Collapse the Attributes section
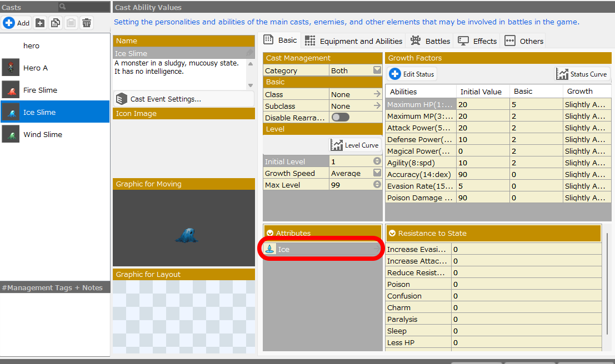 (270, 233)
